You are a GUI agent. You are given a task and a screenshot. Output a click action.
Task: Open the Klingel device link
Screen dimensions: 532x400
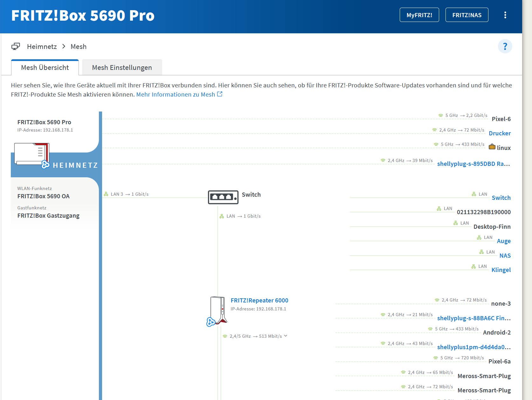(501, 270)
